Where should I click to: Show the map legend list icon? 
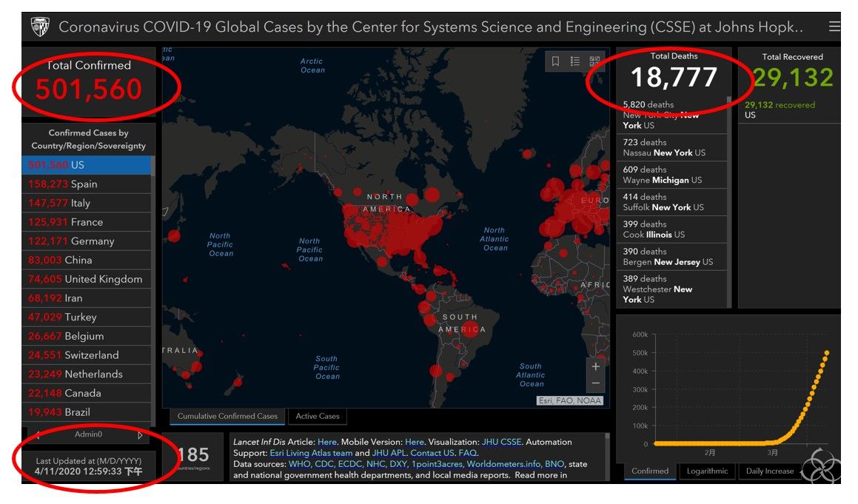click(x=575, y=61)
